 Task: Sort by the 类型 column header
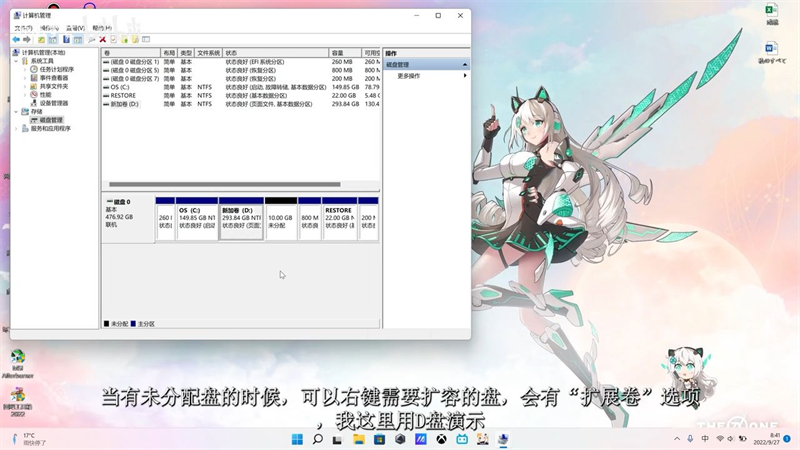click(186, 53)
